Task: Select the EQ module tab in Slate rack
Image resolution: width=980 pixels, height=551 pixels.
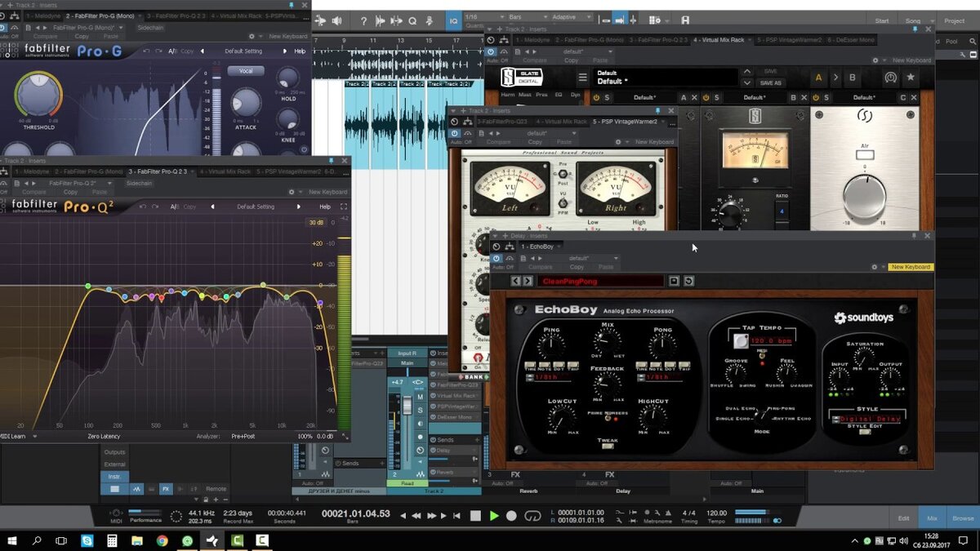Action: click(559, 95)
